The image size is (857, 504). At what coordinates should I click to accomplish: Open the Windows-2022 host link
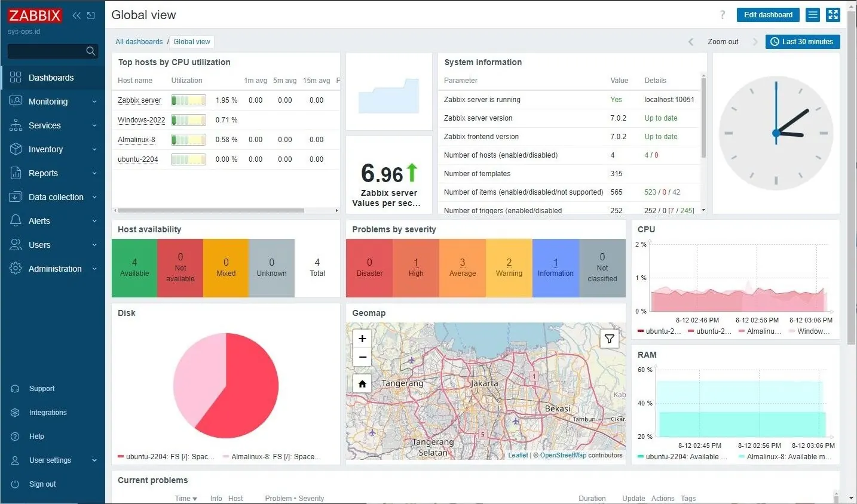(141, 120)
